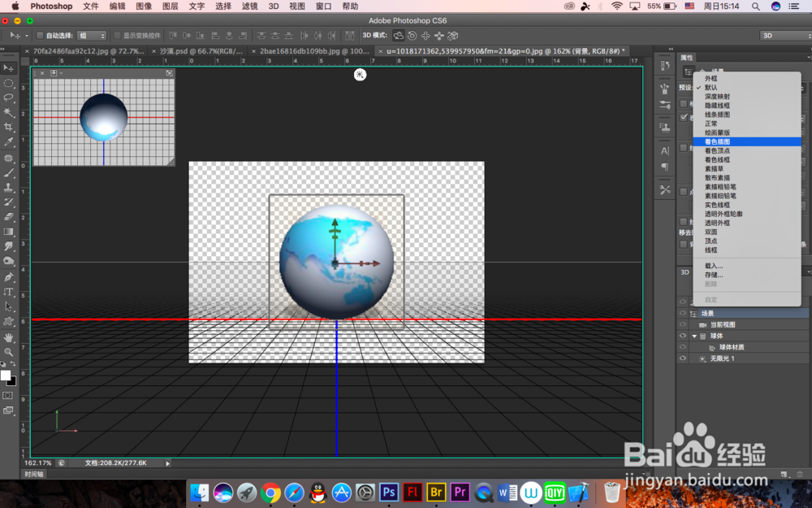Viewport: 812px width, 508px height.
Task: Select the Crop tool
Action: 8,127
